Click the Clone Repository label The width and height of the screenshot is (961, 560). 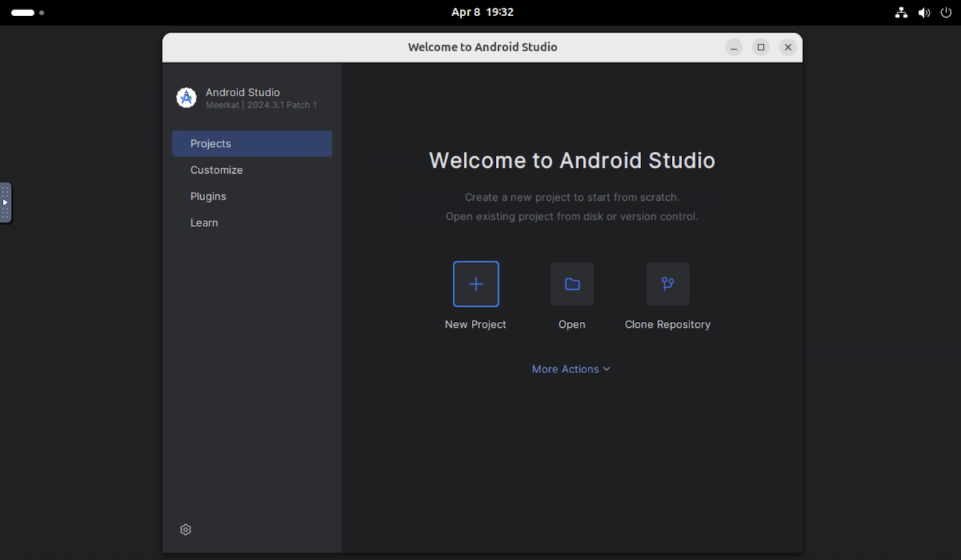[x=667, y=324]
